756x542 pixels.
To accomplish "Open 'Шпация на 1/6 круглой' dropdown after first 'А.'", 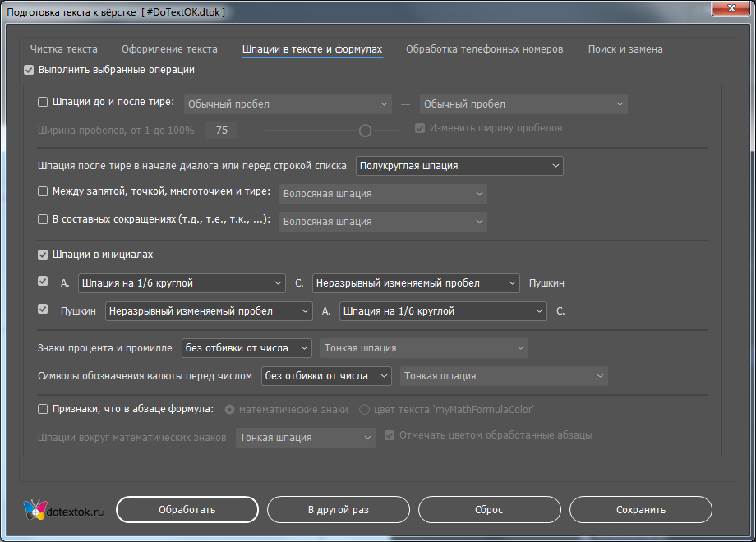I will tap(182, 283).
